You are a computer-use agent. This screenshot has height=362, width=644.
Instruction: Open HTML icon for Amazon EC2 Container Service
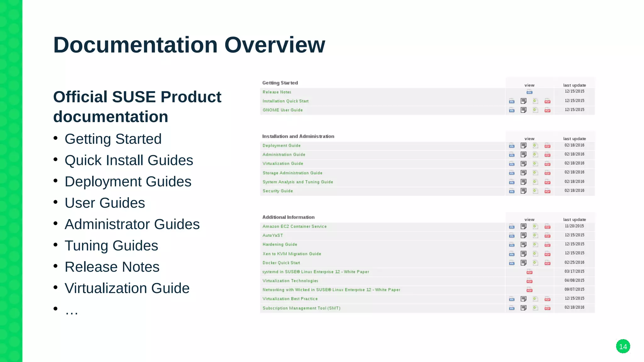tap(512, 226)
